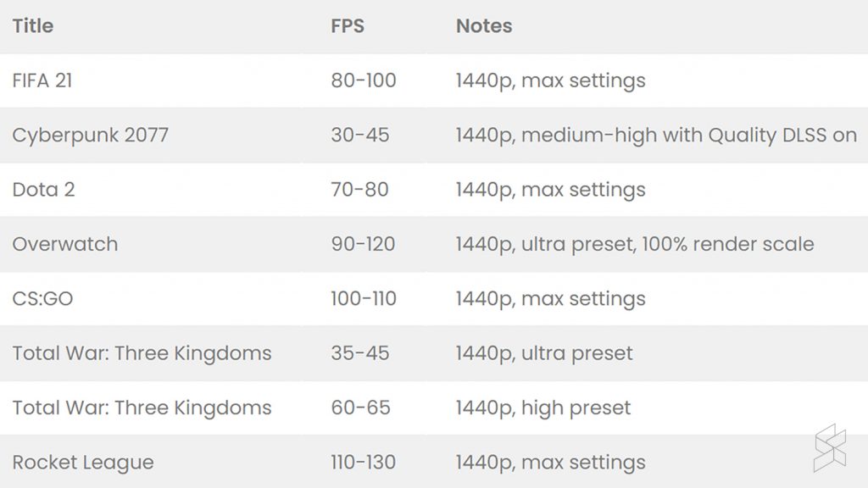Click the 80-100 FPS value
Viewport: 868px width, 488px height.
pyautogui.click(x=364, y=81)
